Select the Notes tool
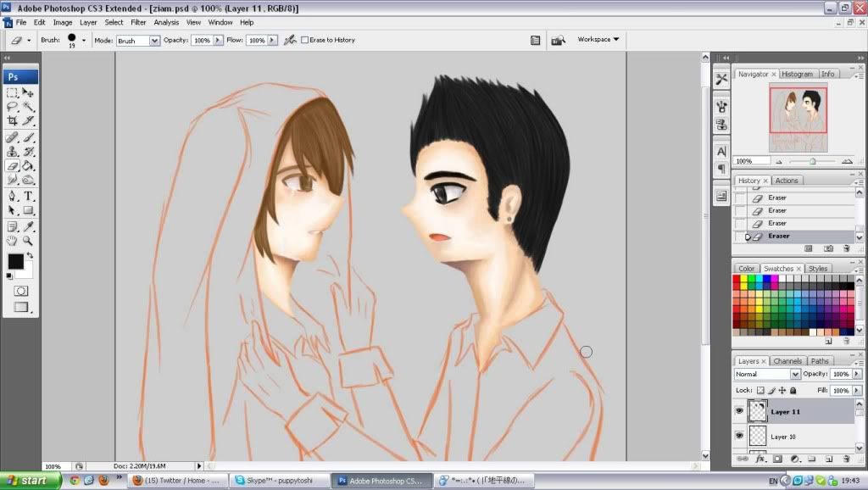868x490 pixels. (12, 226)
